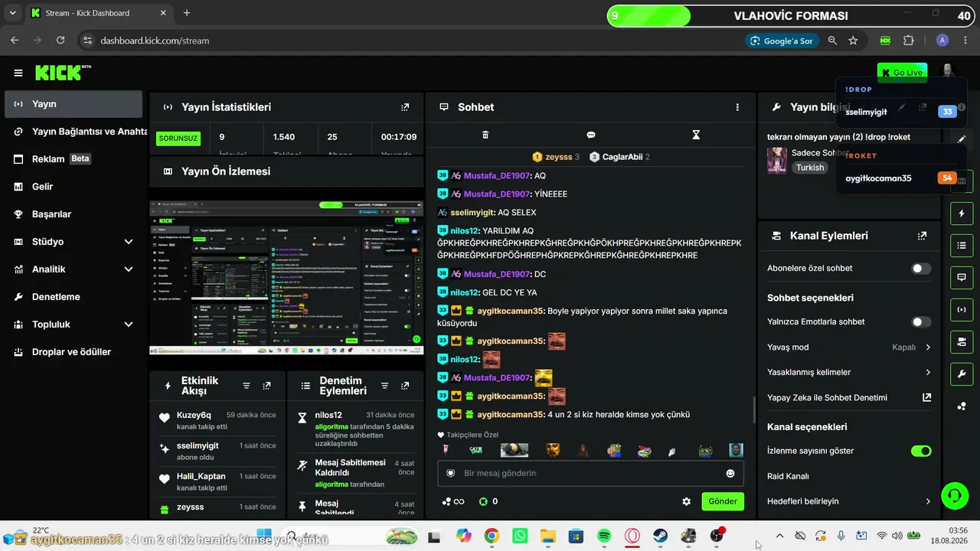Open Hedefleri belirleyin settings
Screen dimensions: 980x551
coord(849,502)
